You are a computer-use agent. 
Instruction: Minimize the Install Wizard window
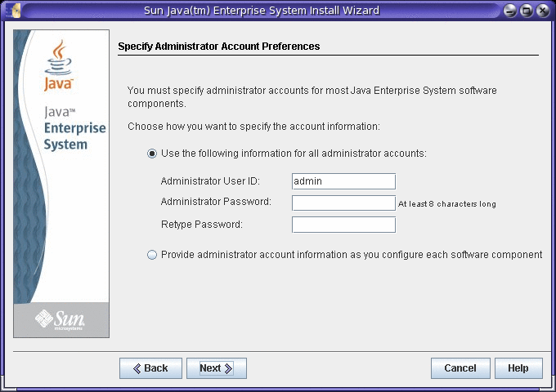(x=510, y=11)
